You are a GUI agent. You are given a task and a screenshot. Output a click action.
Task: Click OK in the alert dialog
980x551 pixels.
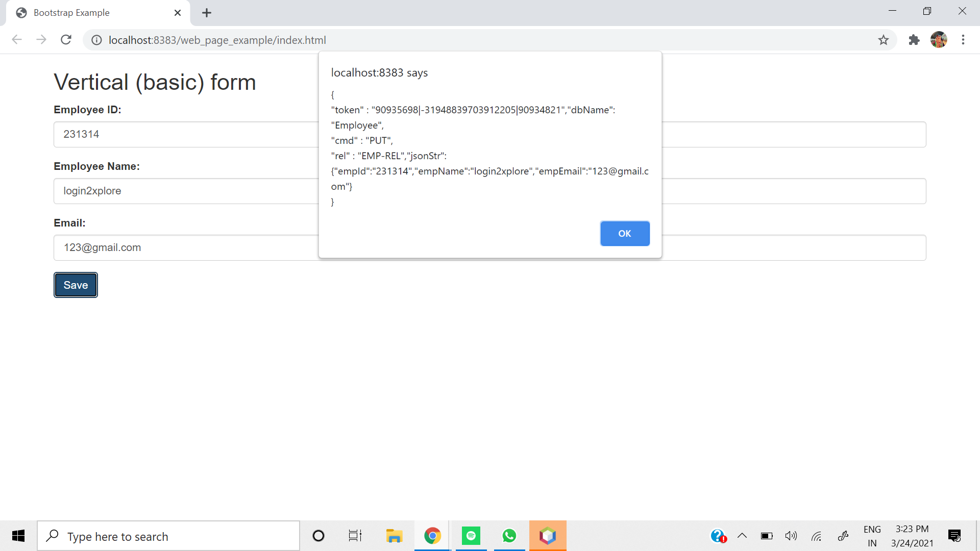point(625,234)
